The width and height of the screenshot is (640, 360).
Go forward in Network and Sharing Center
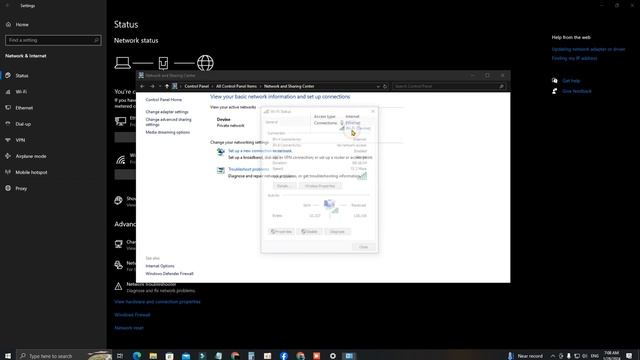152,86
